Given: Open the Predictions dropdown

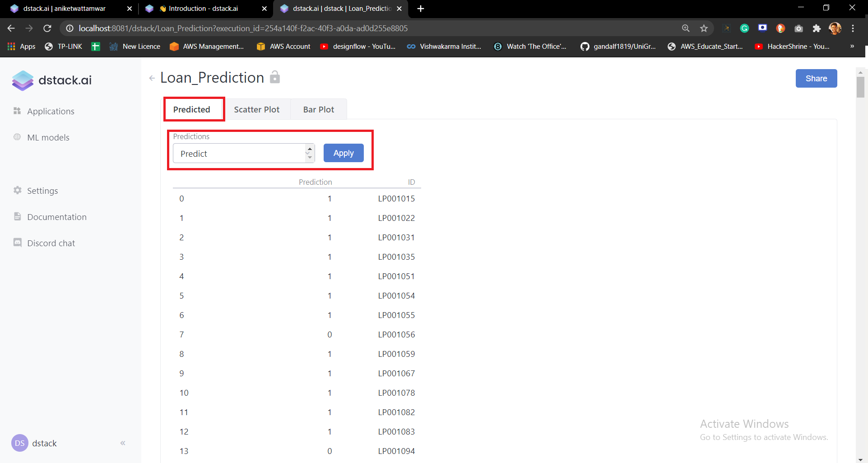Looking at the screenshot, I should click(244, 153).
